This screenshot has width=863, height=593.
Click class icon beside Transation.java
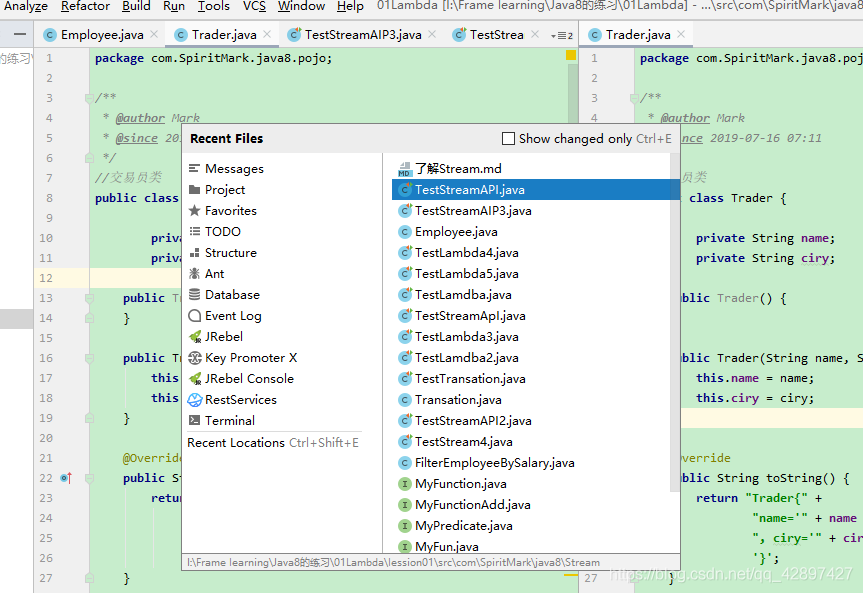coord(405,400)
